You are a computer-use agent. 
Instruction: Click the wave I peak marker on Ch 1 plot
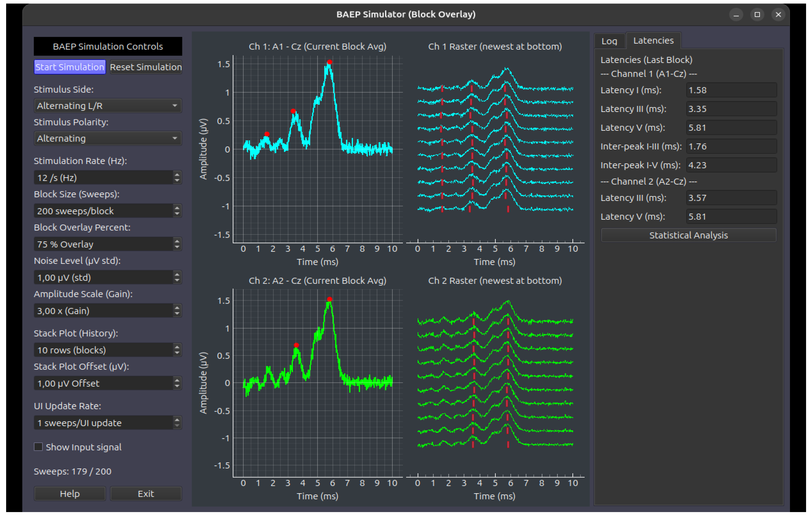click(267, 134)
